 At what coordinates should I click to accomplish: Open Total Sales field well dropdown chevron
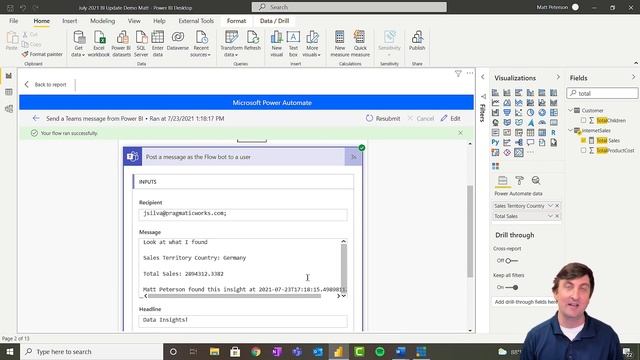click(550, 216)
